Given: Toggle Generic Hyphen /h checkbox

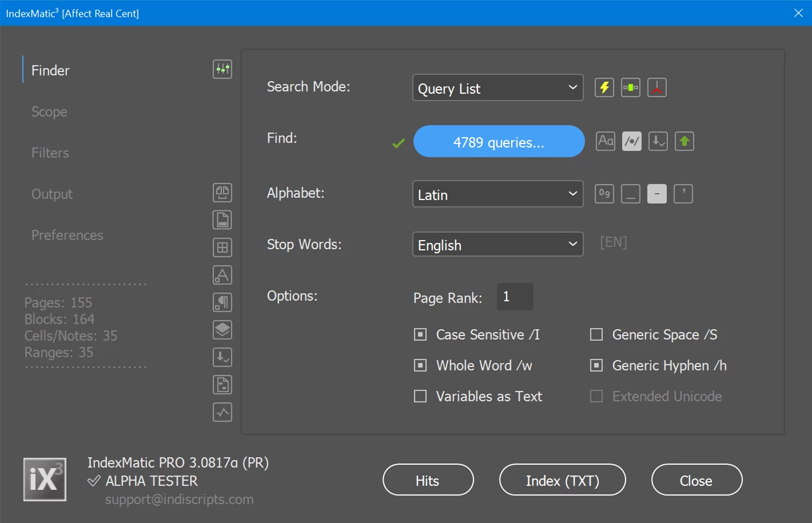Looking at the screenshot, I should pos(596,365).
